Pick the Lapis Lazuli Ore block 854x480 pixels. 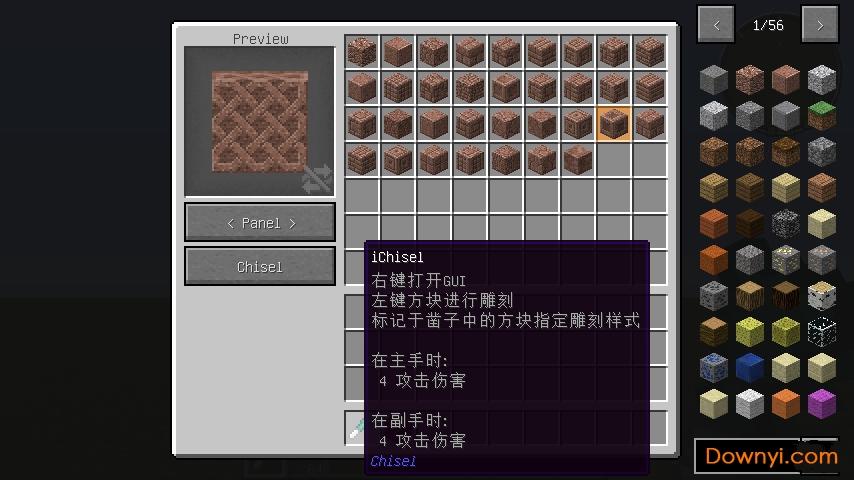point(713,367)
